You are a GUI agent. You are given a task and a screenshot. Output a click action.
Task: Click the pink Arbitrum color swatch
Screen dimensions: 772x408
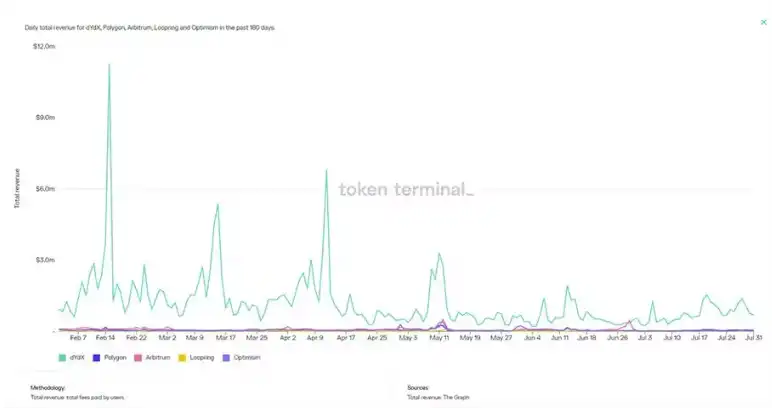coord(138,358)
